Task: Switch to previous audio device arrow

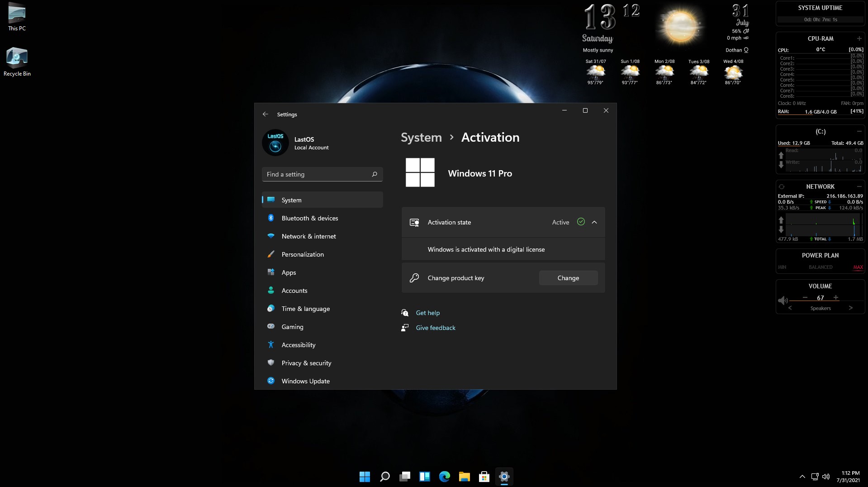Action: [x=790, y=308]
